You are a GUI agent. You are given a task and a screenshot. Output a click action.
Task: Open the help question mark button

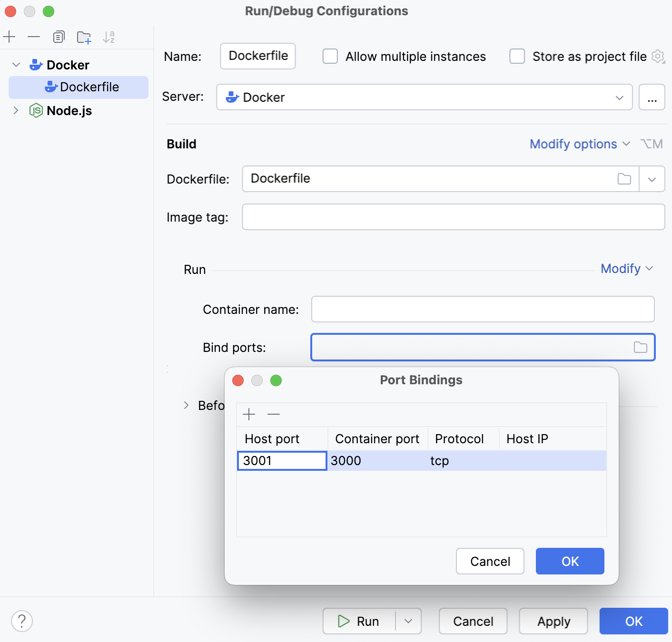[x=22, y=621]
